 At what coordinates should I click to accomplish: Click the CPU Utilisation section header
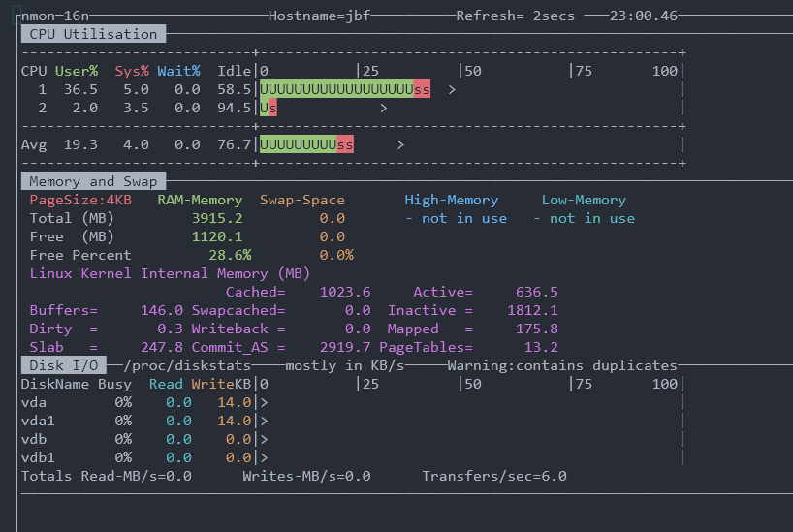(x=93, y=34)
